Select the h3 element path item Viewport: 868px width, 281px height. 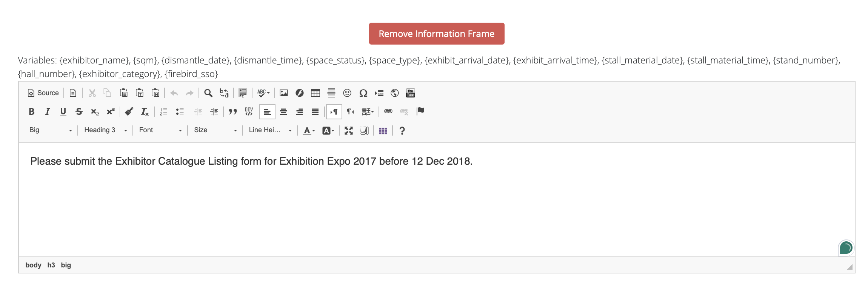[51, 265]
